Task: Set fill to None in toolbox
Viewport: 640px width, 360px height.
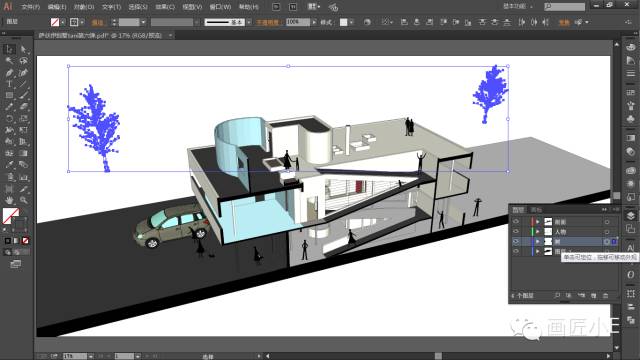Action: 25,241
